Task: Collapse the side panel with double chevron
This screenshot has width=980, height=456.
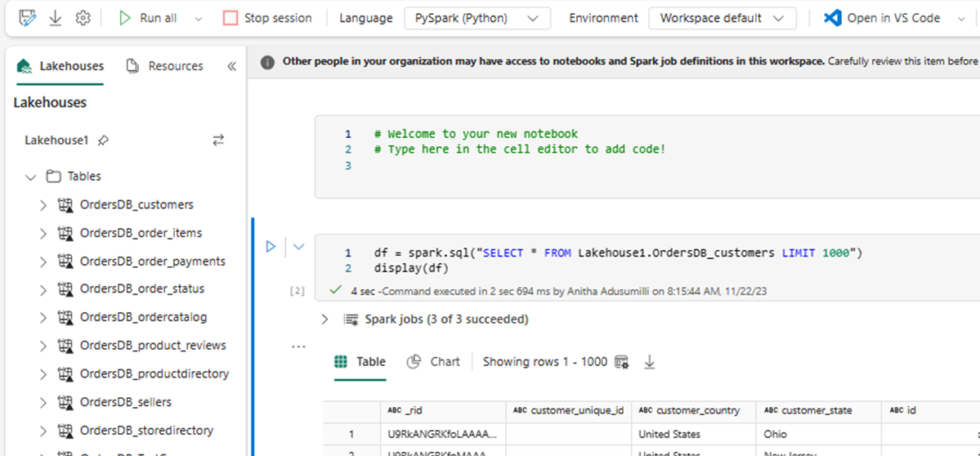Action: [231, 66]
